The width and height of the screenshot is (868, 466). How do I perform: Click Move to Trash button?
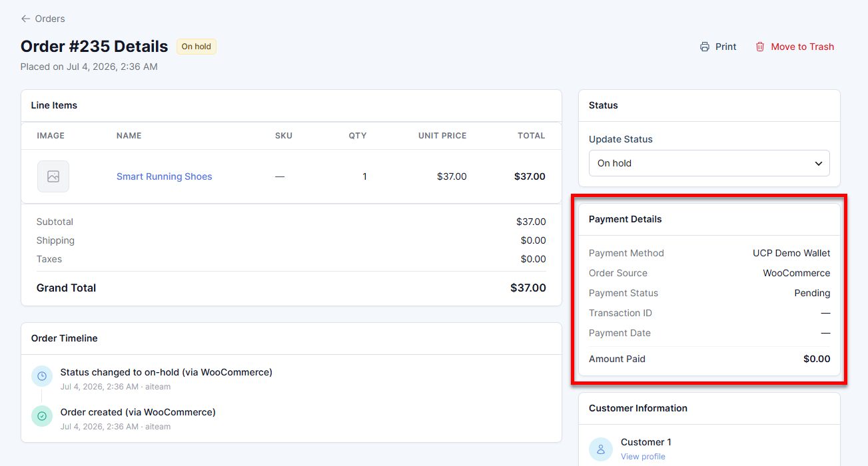[x=794, y=47]
